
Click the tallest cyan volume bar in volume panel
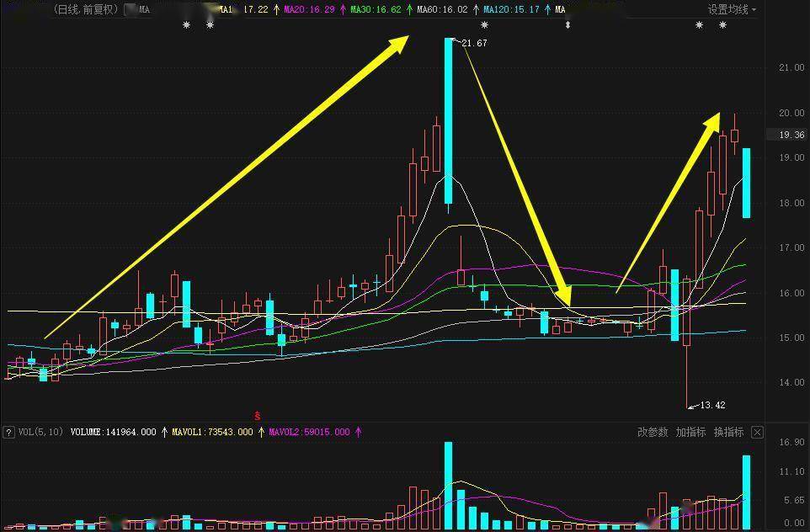(x=449, y=486)
